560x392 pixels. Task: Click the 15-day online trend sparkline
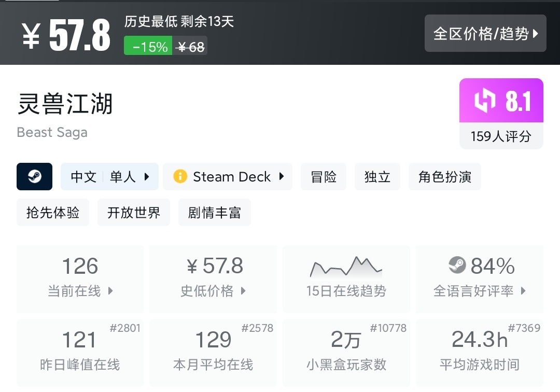(x=346, y=267)
